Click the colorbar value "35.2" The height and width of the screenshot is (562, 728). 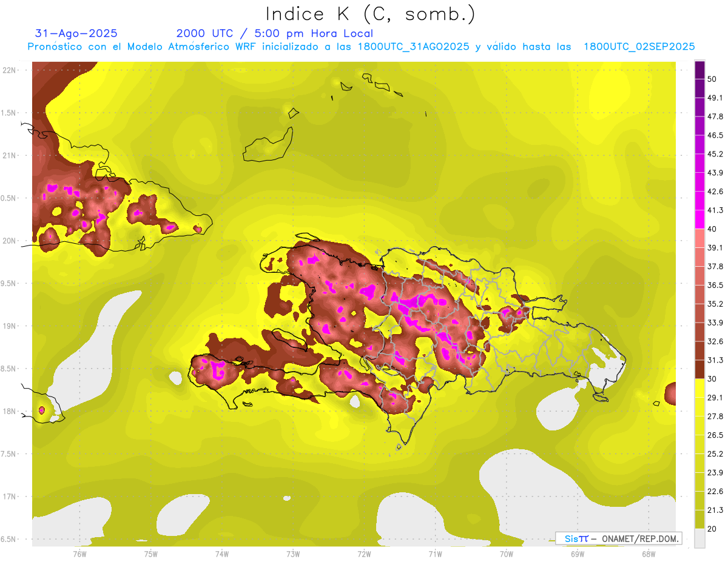click(715, 304)
